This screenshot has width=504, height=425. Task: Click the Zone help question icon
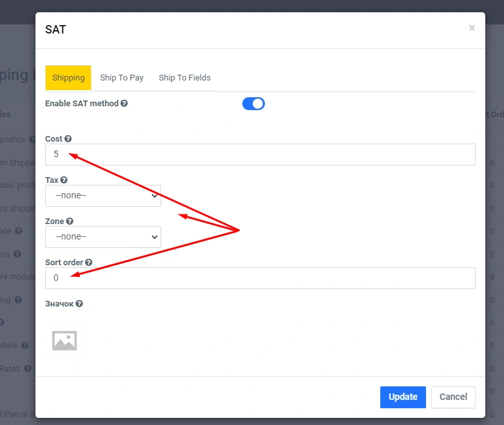(x=70, y=222)
